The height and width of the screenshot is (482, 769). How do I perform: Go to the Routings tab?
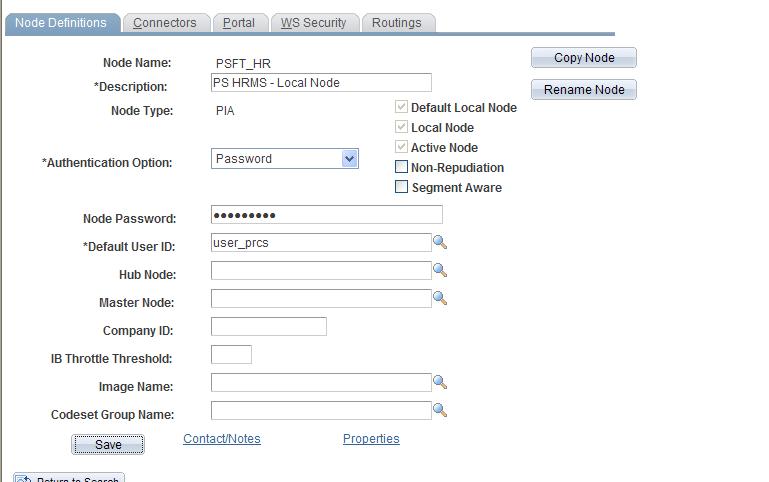coord(397,23)
